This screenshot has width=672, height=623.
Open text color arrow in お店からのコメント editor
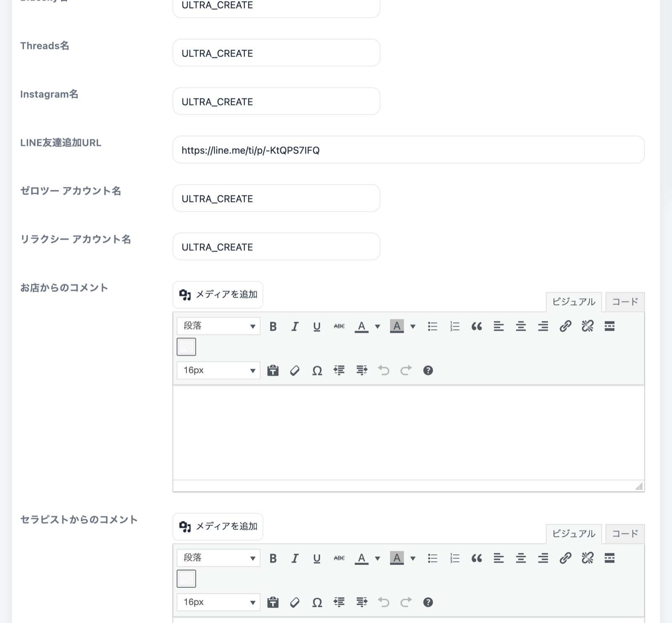[378, 326]
